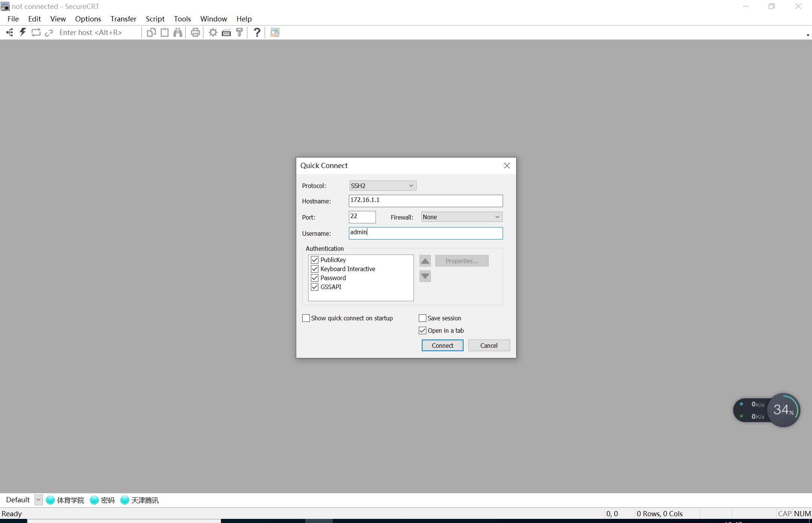Viewport: 812px width, 523px height.
Task: Click the Hostname input field
Action: coord(426,201)
